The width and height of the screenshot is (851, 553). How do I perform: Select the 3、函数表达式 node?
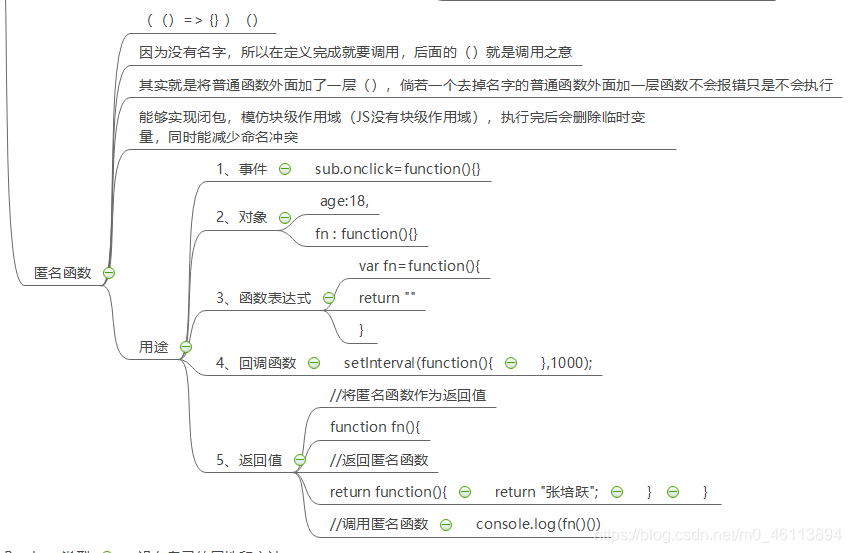pyautogui.click(x=264, y=298)
